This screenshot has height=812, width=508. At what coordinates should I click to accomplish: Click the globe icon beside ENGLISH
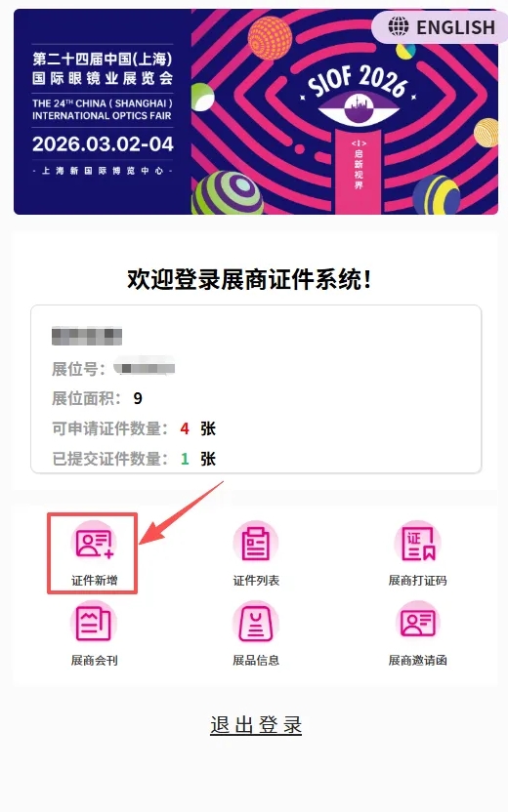[x=399, y=26]
